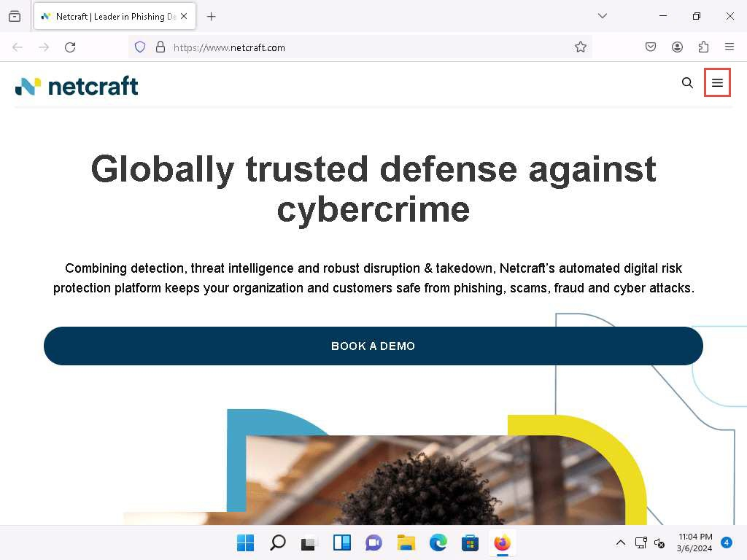Click the tracking protection shield icon
The image size is (747, 560).
[140, 47]
